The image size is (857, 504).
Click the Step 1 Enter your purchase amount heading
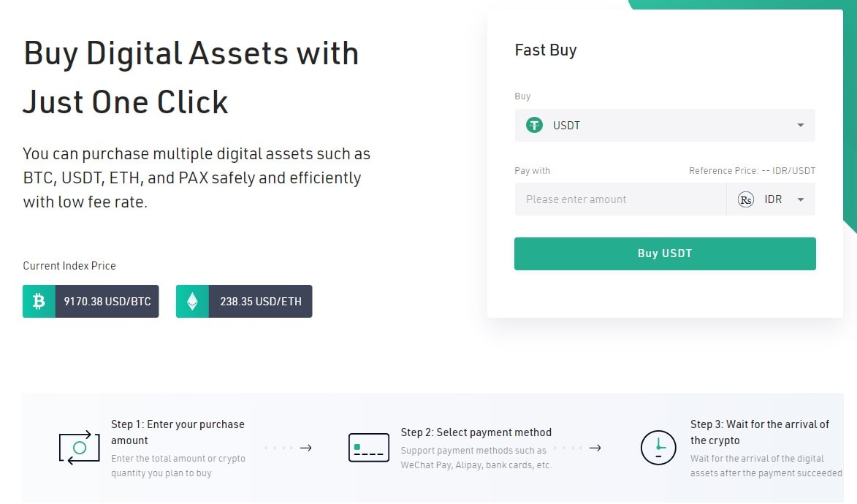tap(178, 432)
